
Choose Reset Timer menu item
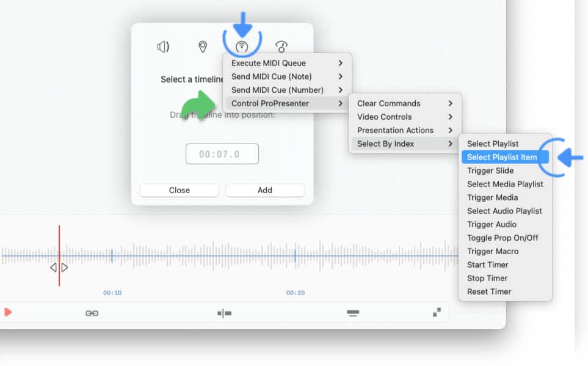pyautogui.click(x=505, y=291)
